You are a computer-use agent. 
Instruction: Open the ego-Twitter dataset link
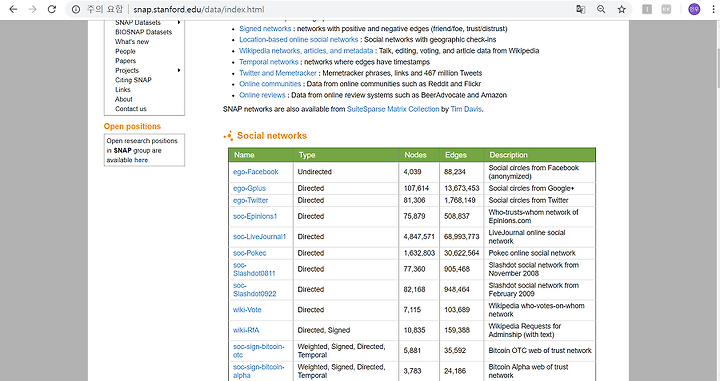coord(250,200)
